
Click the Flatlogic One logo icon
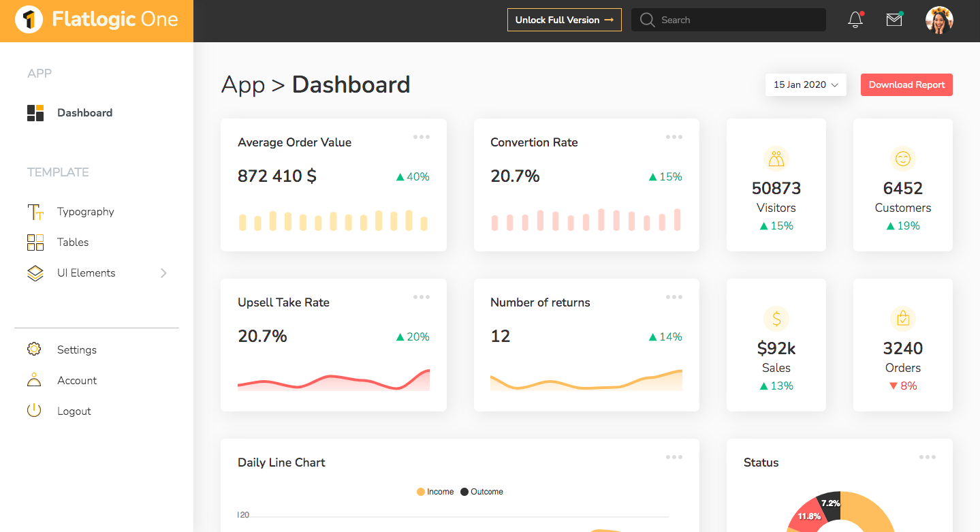[x=28, y=20]
